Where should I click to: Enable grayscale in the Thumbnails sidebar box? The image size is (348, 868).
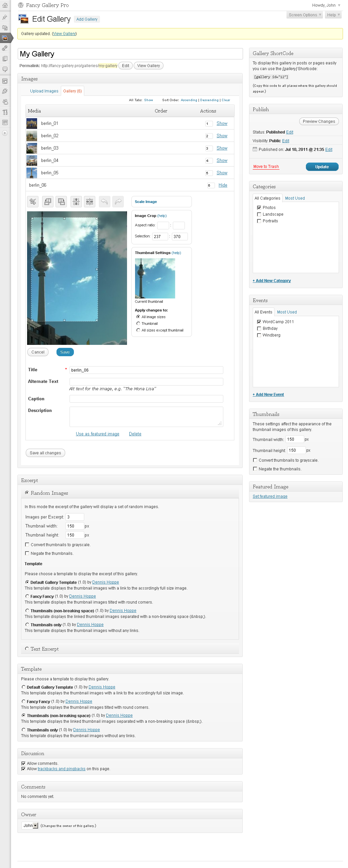pos(255,460)
